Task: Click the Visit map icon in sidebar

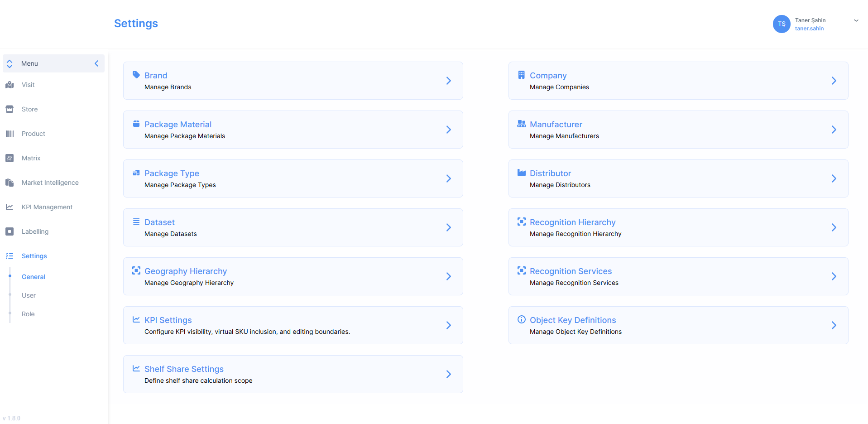Action: coord(10,85)
